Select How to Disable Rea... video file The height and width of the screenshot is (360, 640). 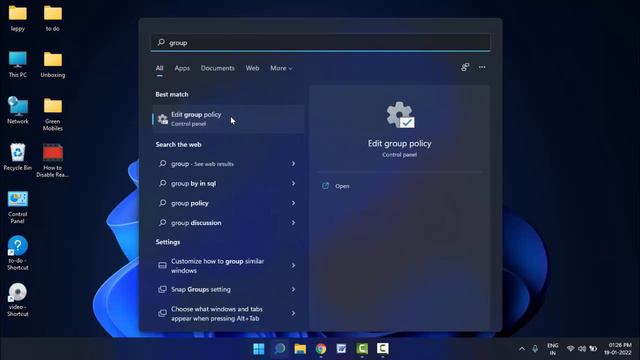(x=53, y=161)
